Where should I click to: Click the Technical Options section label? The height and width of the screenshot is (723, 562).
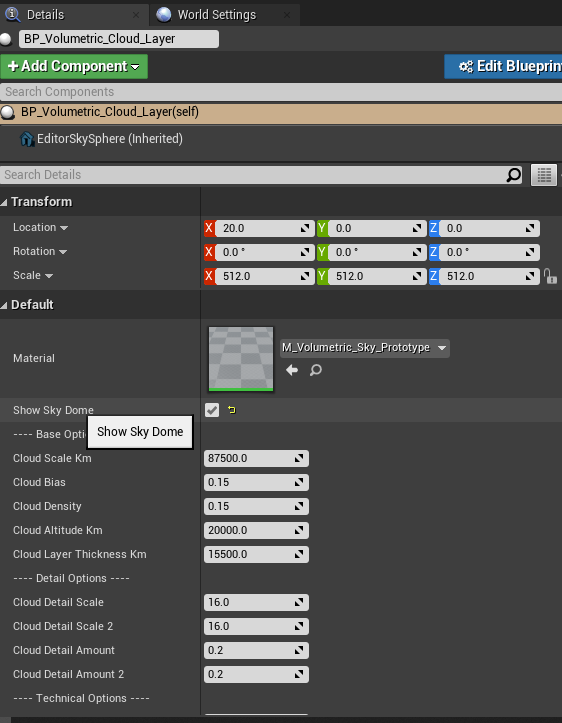click(81, 698)
